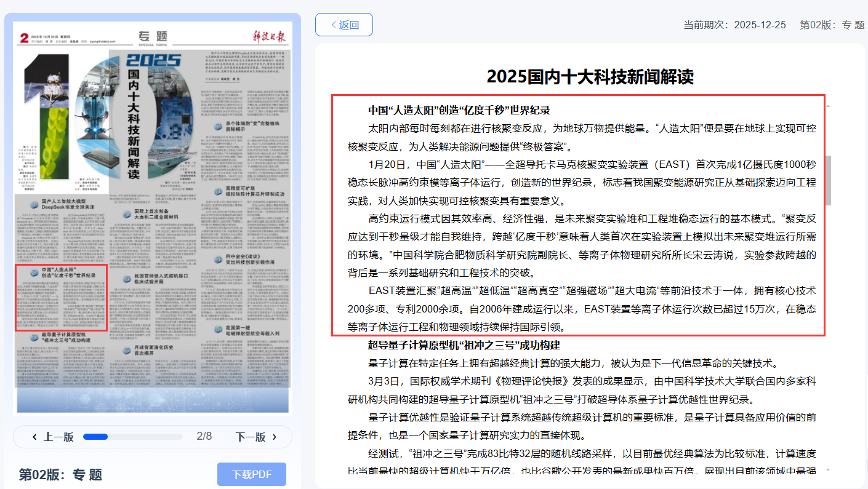
Task: Return to edition list via the 返回 button
Action: pyautogui.click(x=344, y=24)
